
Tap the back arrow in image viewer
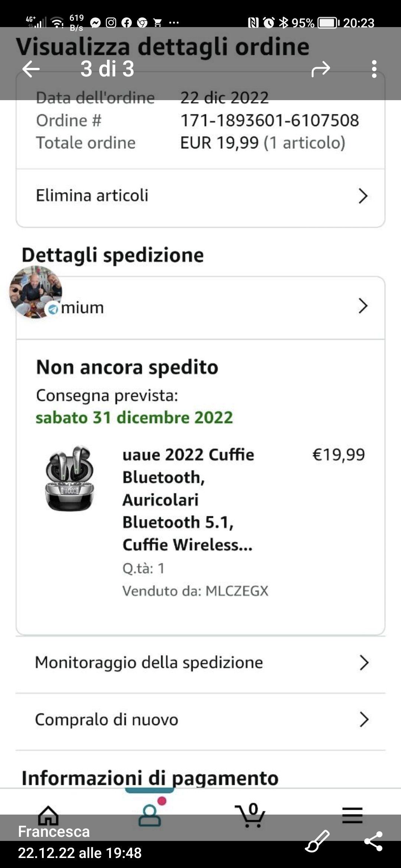click(x=31, y=69)
